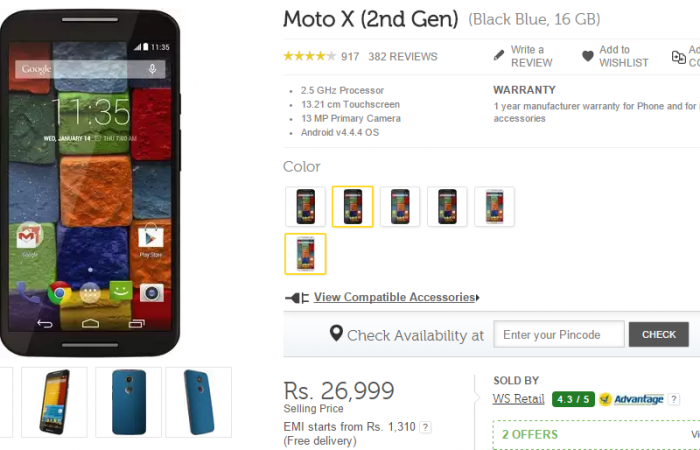Viewport: 700px width, 450px height.
Task: Open the WS Retail seller link
Action: coord(518,399)
